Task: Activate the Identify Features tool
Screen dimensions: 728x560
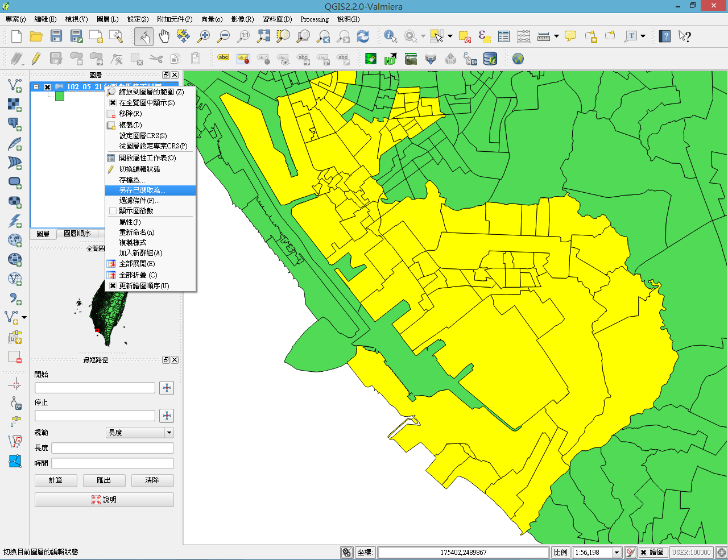Action: click(x=390, y=37)
